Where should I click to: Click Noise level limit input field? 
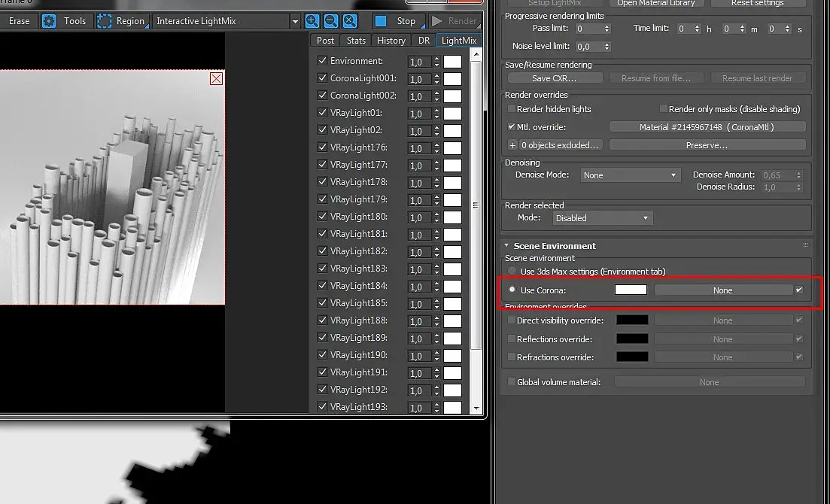pyautogui.click(x=588, y=47)
